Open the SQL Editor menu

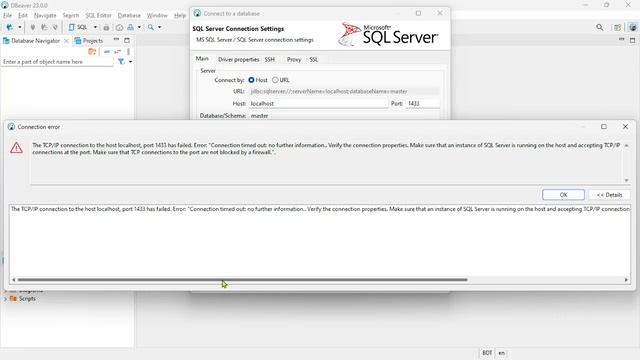click(98, 16)
